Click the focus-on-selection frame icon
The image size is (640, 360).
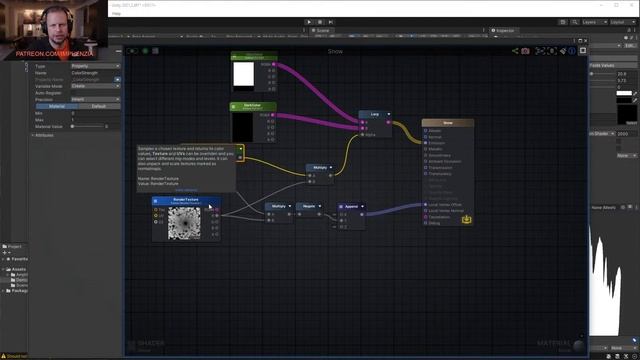[x=540, y=51]
